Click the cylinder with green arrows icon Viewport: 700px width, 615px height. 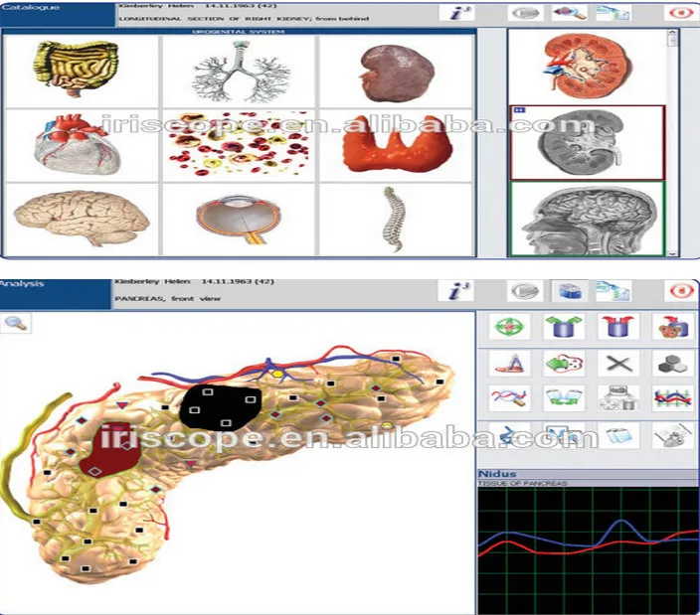click(x=565, y=327)
